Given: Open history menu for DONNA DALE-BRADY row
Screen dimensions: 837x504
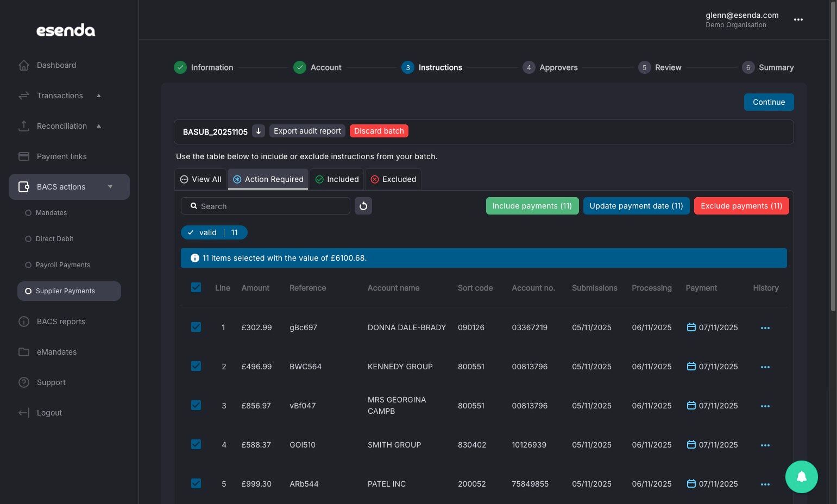Looking at the screenshot, I should tap(765, 328).
